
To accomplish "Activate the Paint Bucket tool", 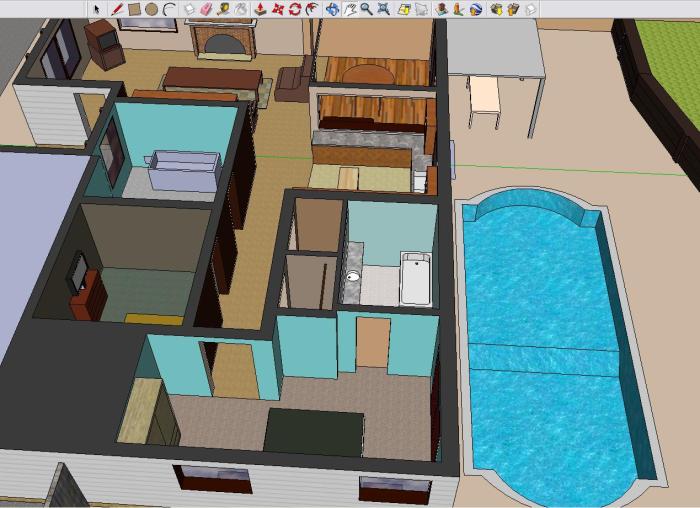I will click(242, 9).
